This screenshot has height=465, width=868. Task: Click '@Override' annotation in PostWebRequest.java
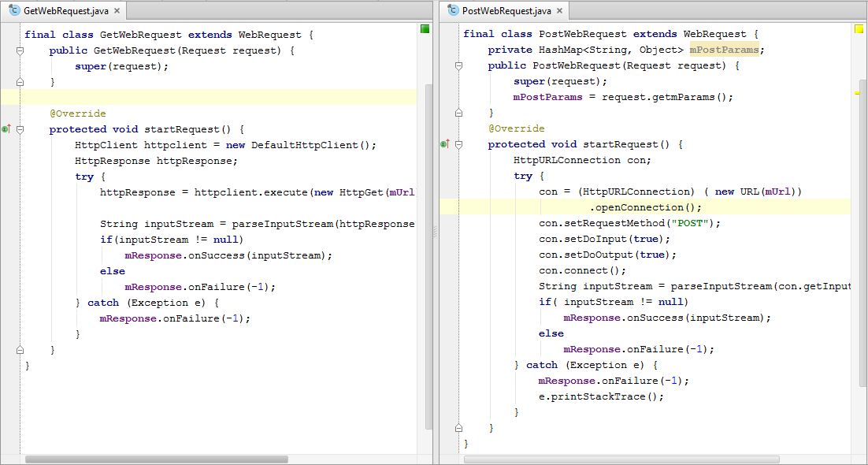click(x=517, y=128)
